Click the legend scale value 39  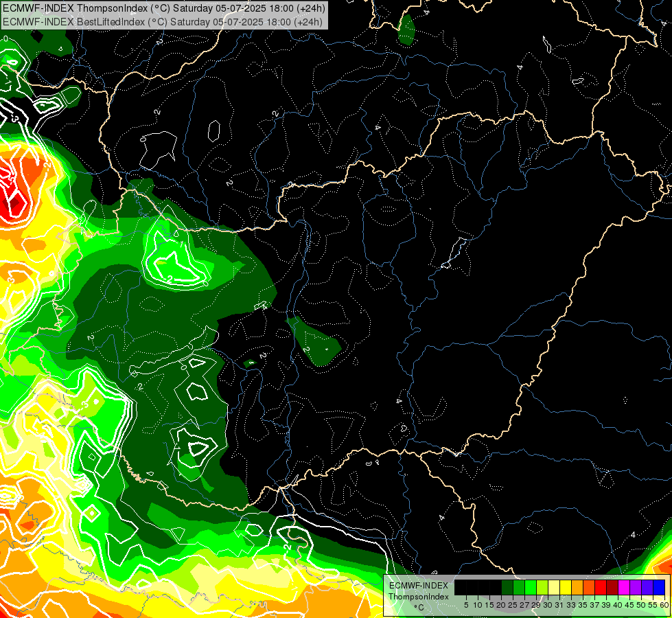point(606,605)
